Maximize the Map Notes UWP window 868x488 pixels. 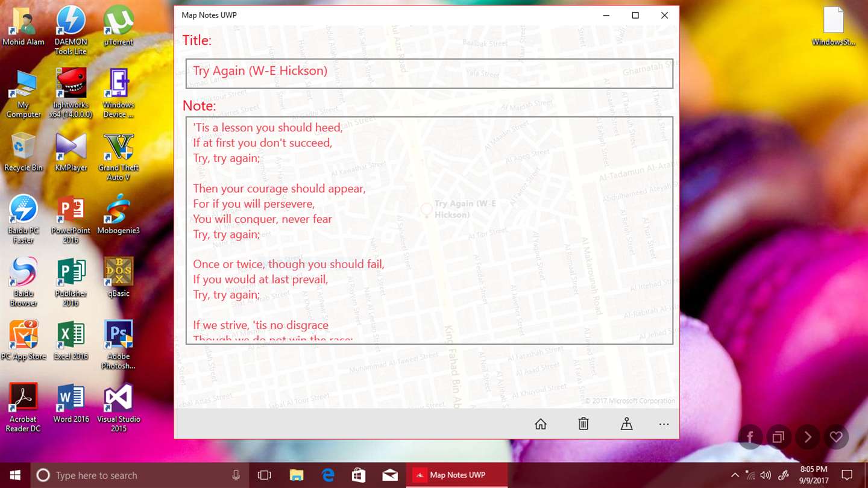[635, 15]
